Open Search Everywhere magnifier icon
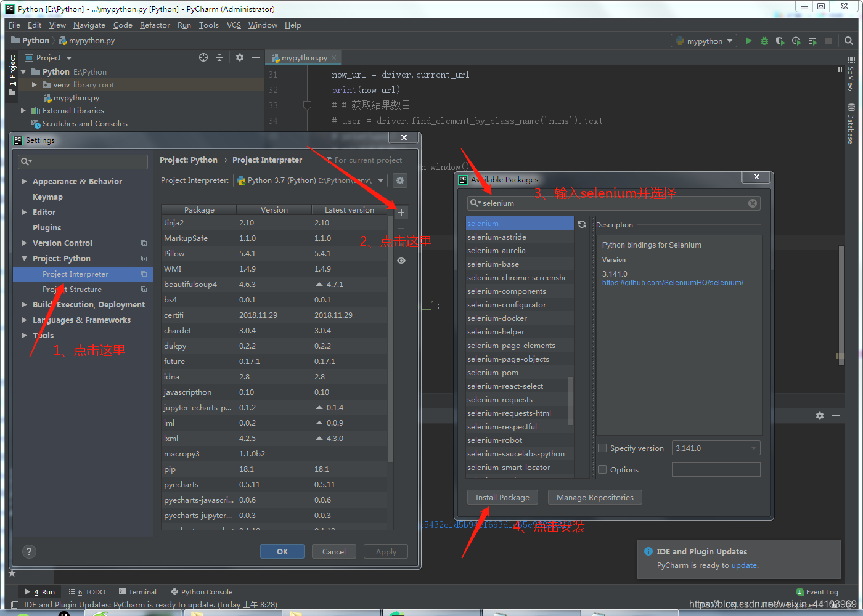 pos(849,41)
